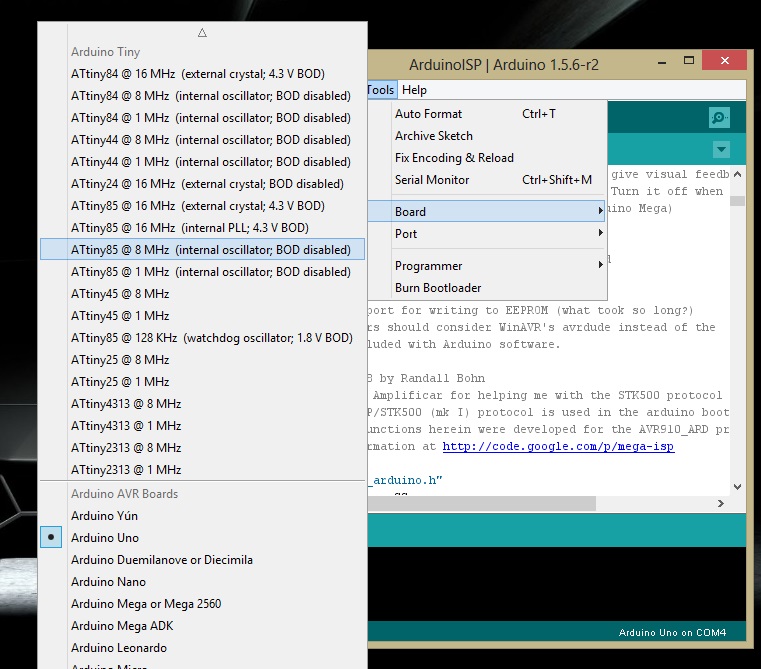
Task: Pick ATtiny25 @ 1 MHz board
Action: coord(202,382)
